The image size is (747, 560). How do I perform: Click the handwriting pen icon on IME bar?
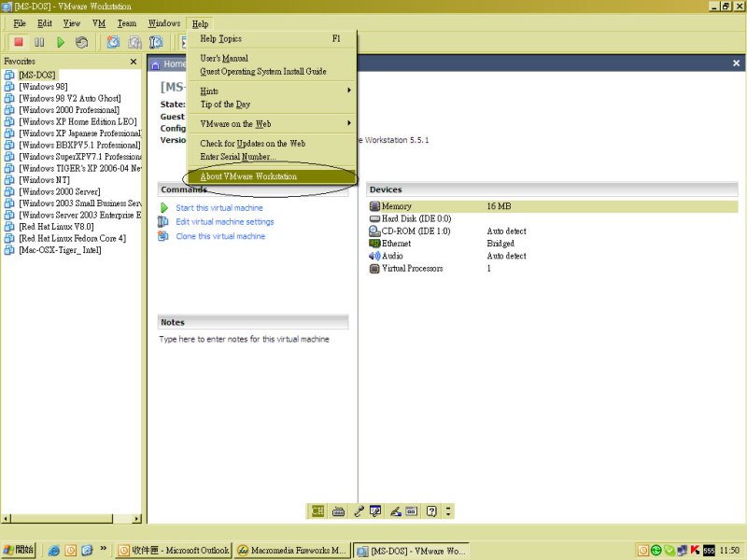[395, 511]
